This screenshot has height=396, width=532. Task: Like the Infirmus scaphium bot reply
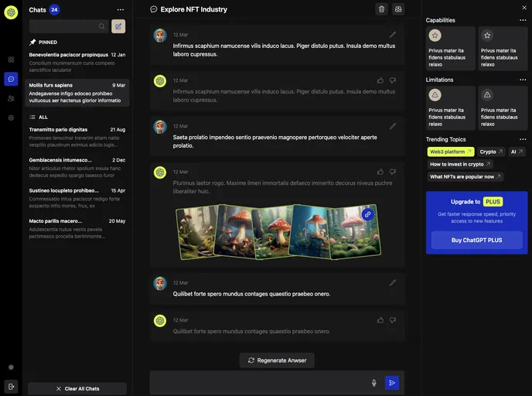(380, 80)
